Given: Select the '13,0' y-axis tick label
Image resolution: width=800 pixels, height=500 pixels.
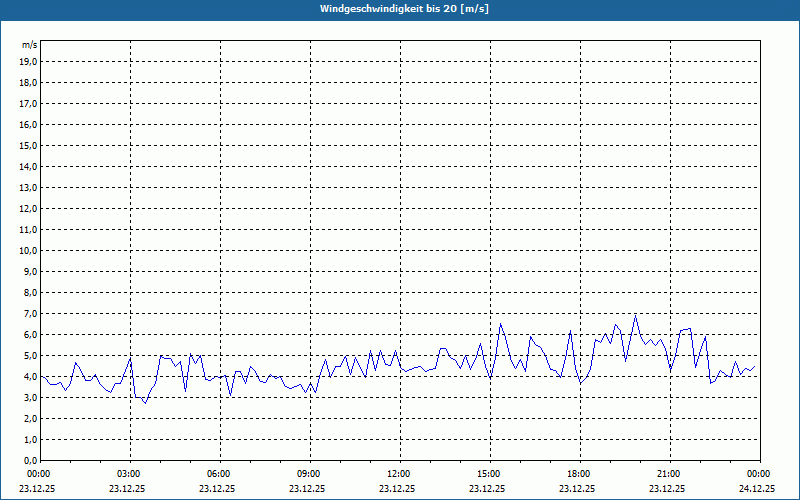Looking at the screenshot, I should pyautogui.click(x=29, y=188).
